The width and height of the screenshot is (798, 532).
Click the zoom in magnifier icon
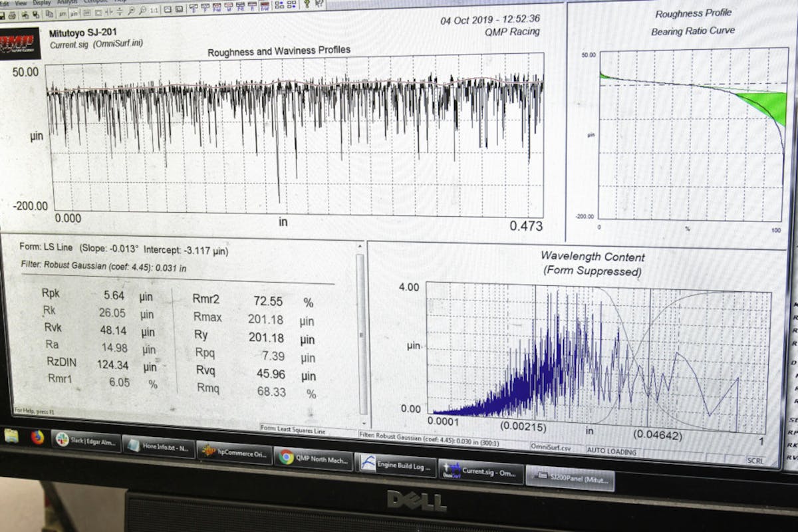click(131, 11)
